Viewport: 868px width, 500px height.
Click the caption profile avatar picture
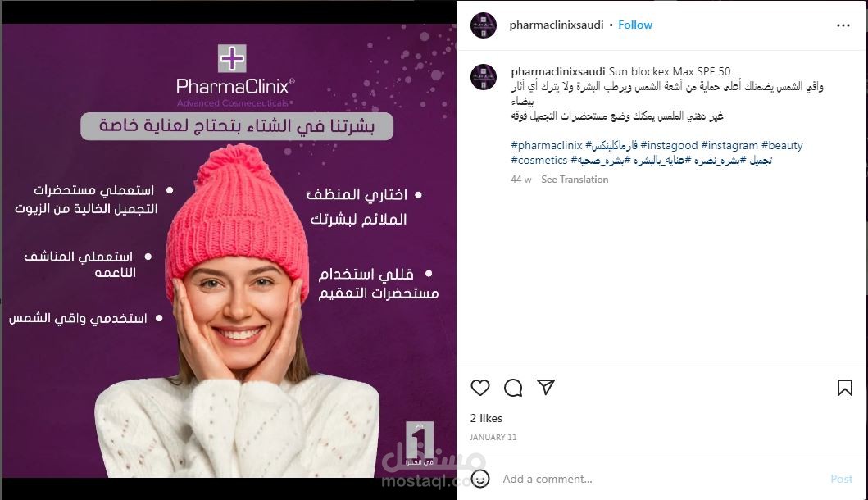(x=484, y=77)
